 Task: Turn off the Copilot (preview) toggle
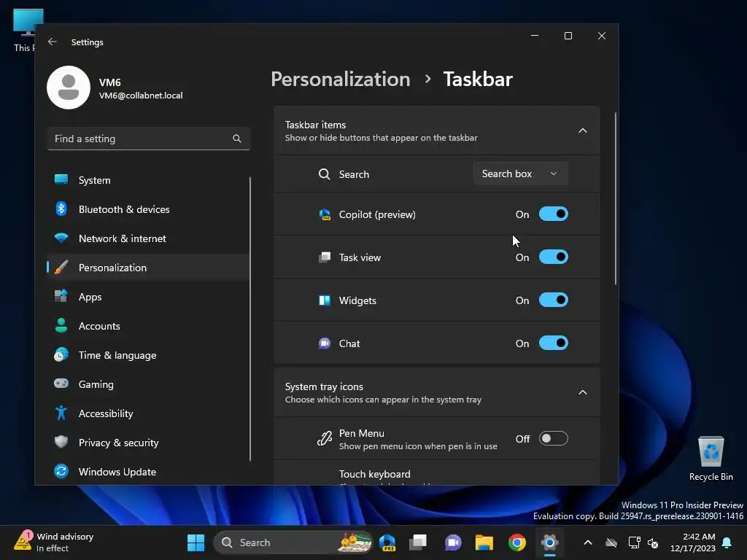click(x=554, y=214)
